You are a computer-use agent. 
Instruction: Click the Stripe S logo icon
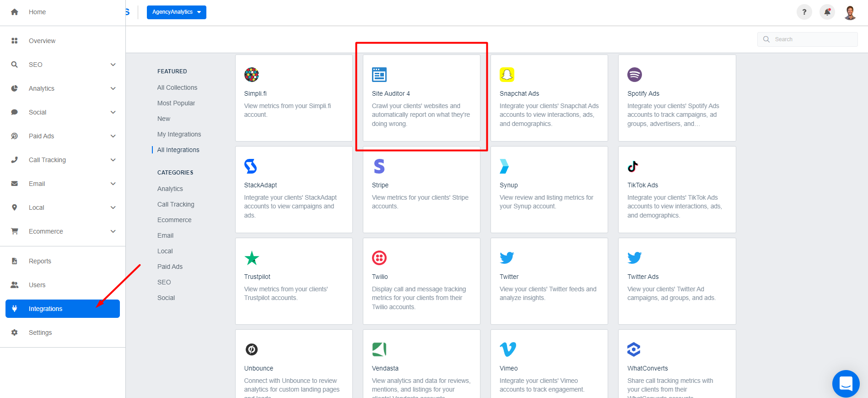379,166
